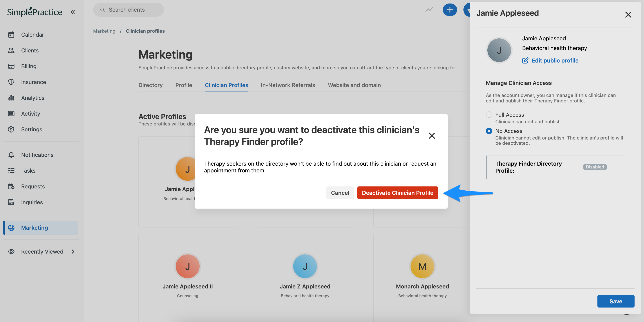This screenshot has width=644, height=322.
Task: Click the blue plus create button
Action: (x=450, y=10)
